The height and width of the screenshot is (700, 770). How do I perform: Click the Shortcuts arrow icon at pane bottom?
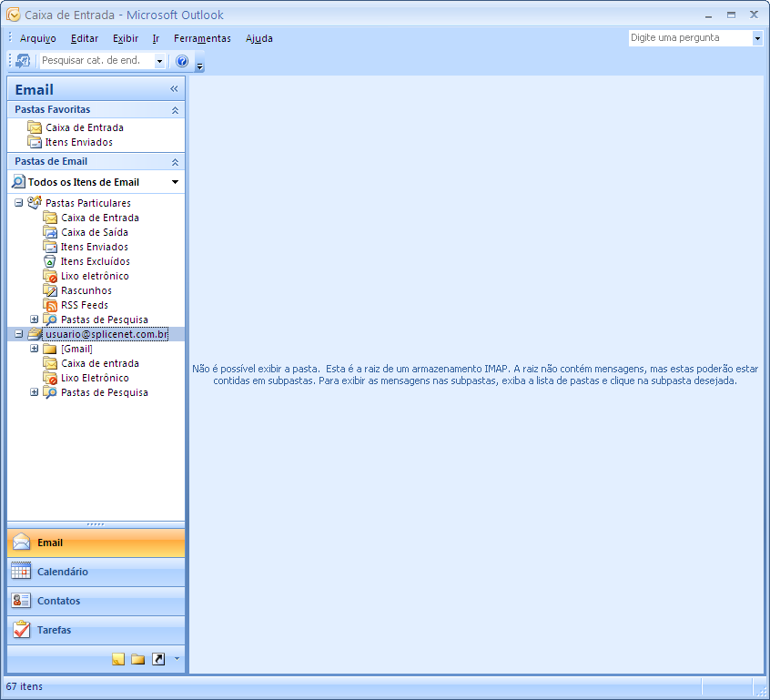pyautogui.click(x=158, y=659)
